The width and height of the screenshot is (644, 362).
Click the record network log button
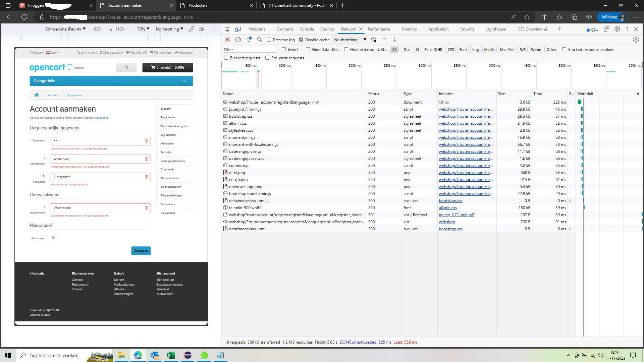click(x=227, y=40)
